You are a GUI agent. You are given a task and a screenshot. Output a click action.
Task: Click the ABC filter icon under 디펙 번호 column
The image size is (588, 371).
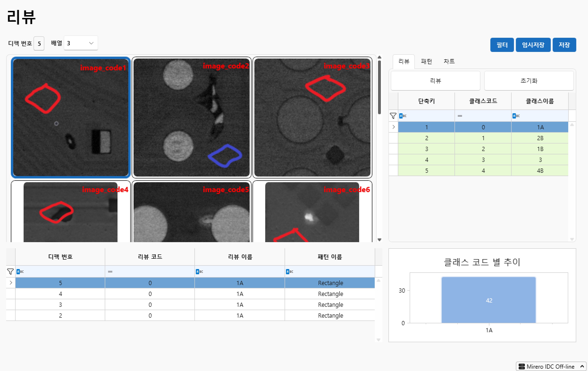[20, 271]
